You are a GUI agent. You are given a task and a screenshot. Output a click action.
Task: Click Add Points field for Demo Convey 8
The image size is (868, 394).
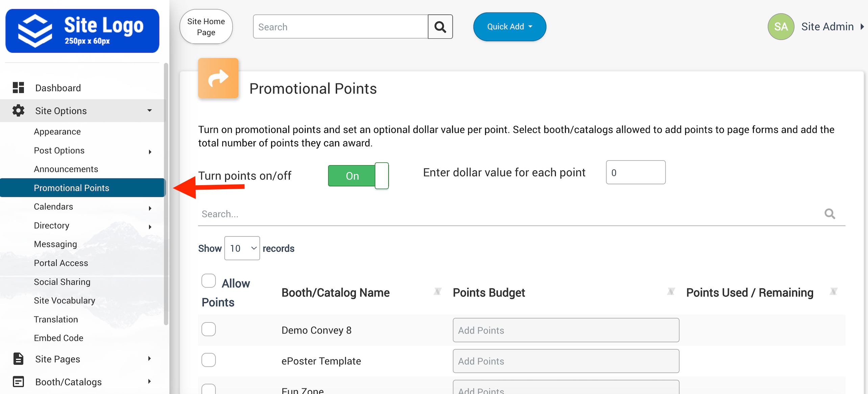point(566,330)
